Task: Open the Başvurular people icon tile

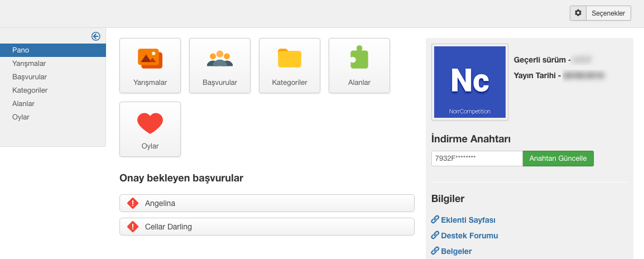Action: click(220, 65)
